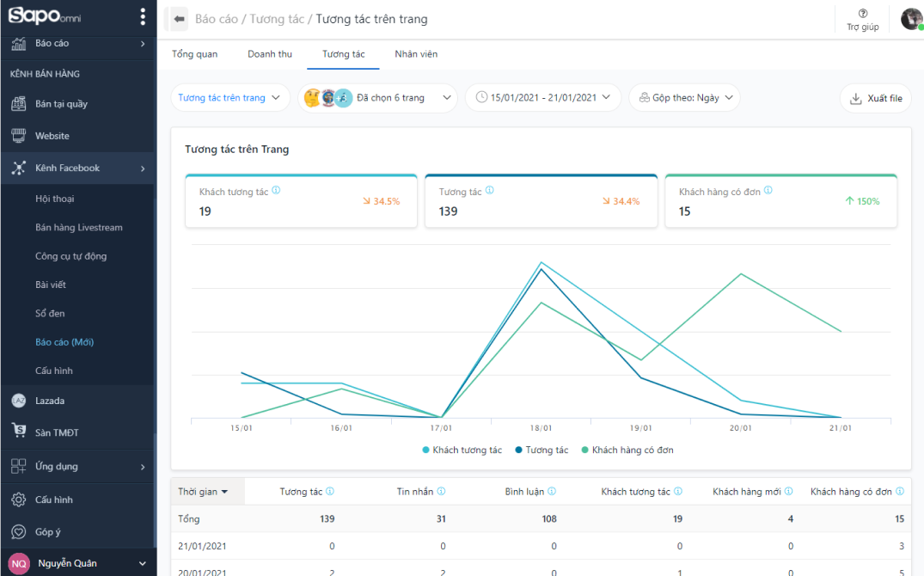
Task: Switch to the Doanh thu tab
Action: pyautogui.click(x=270, y=54)
